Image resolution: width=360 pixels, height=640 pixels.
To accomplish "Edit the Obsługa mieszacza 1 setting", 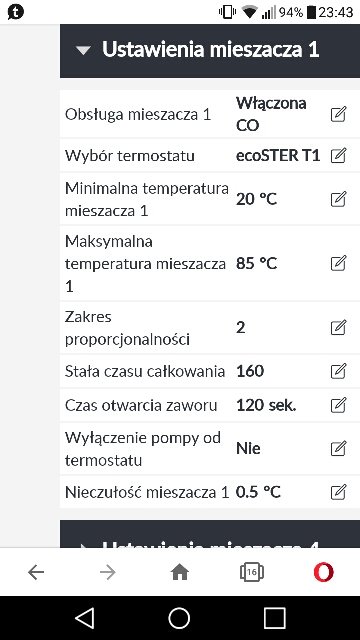I will [x=338, y=114].
